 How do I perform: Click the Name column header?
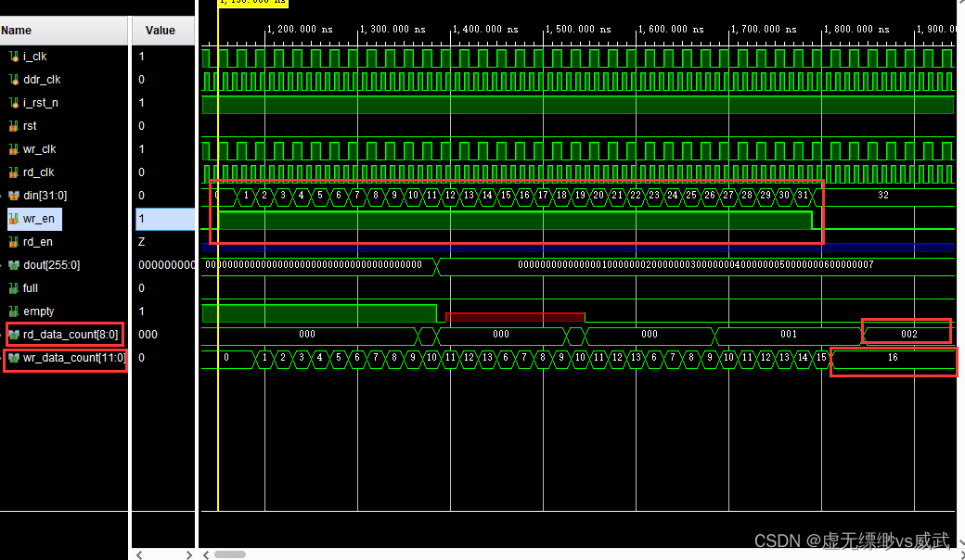64,30
